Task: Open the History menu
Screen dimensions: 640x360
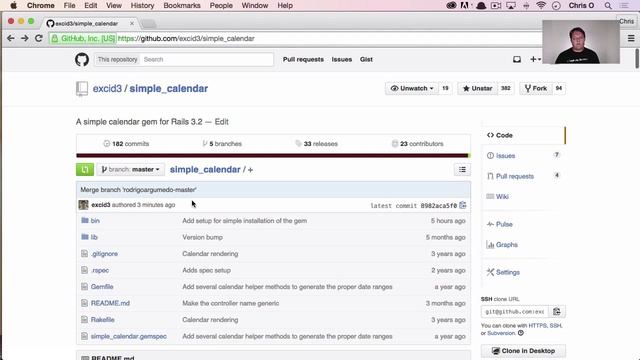Action: point(142,6)
